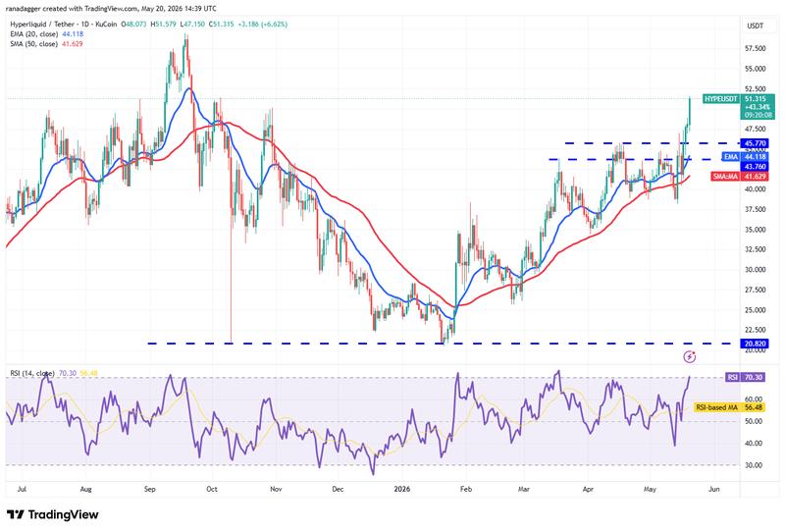This screenshot has height=532, width=785.
Task: Click the +3.186 (+6.62%) change value
Action: coord(262,24)
